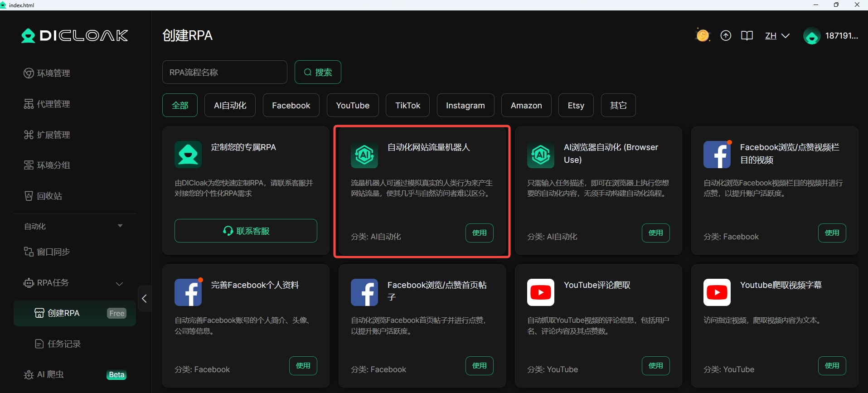Open the documentation book icon

click(747, 35)
